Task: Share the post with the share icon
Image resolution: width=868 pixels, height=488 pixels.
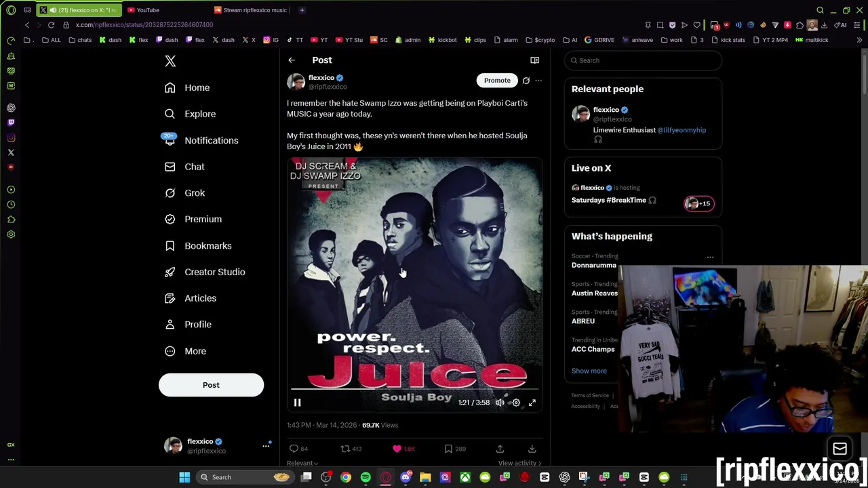Action: 500,449
